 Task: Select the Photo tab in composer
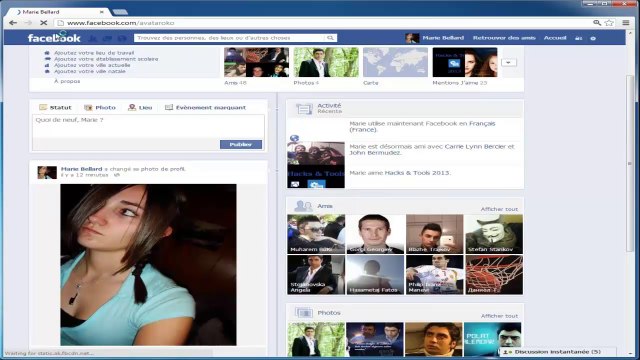(x=100, y=107)
